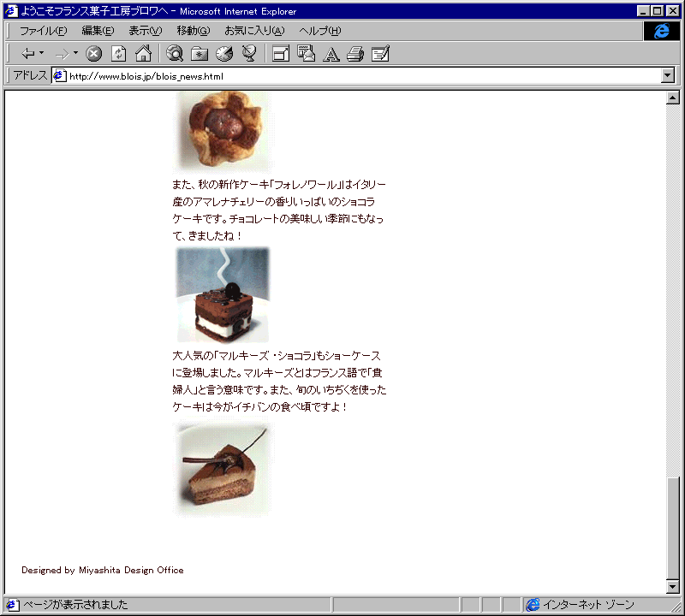Toggle the Fullscreen toolbar icon

point(281,54)
